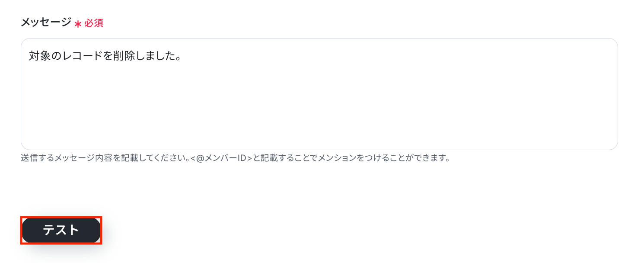The height and width of the screenshot is (263, 644).
Task: Click the text 対象のレコードを削除しました。
Action: click(x=105, y=56)
